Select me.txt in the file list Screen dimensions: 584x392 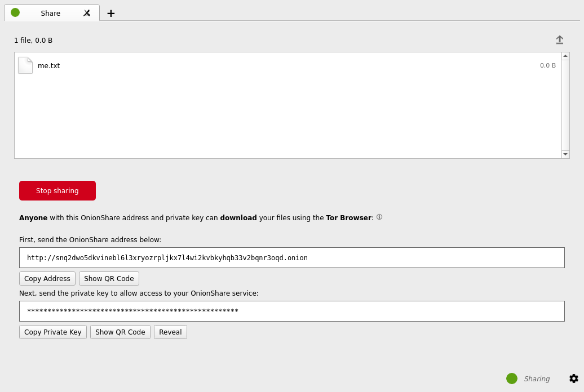pos(49,65)
